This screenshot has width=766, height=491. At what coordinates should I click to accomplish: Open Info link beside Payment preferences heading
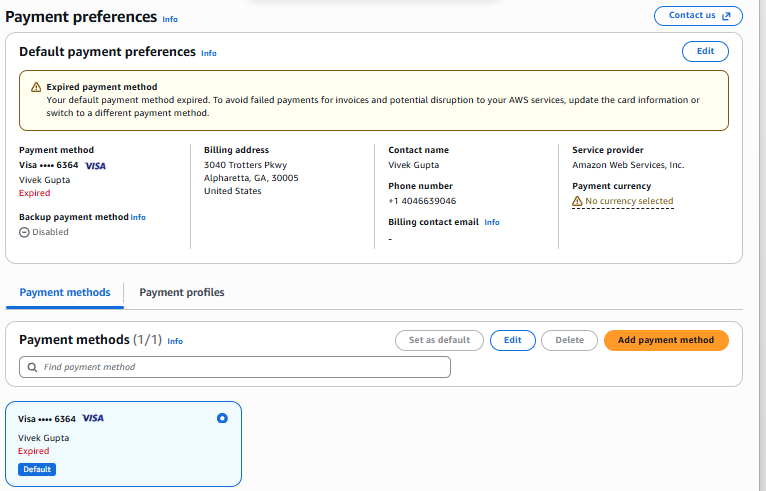point(170,20)
